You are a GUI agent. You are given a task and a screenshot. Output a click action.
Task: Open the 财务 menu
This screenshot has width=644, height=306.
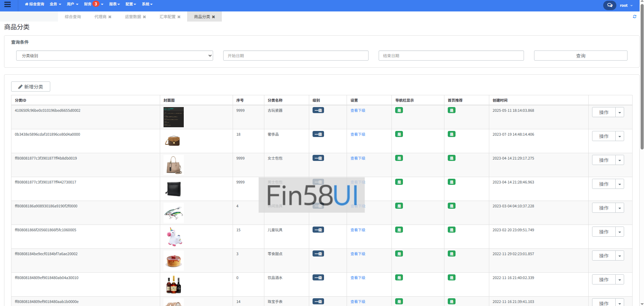coord(88,4)
